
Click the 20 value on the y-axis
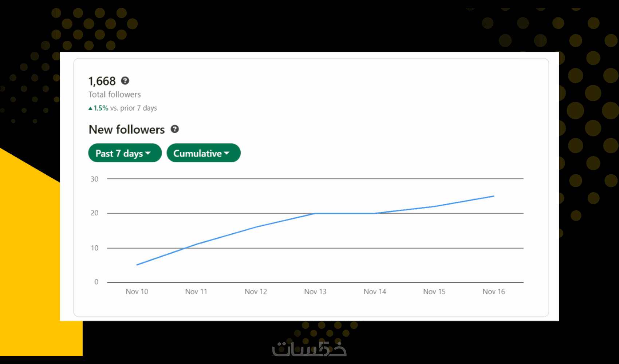(x=95, y=213)
